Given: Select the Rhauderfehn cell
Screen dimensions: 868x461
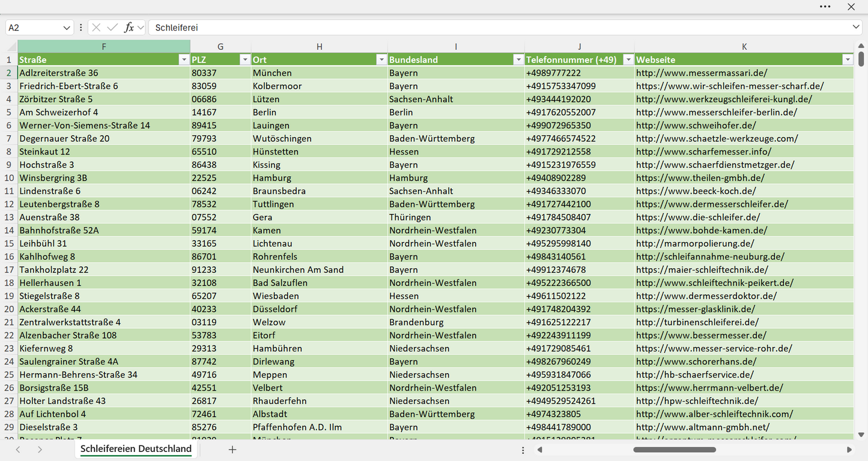Looking at the screenshot, I should [320, 401].
